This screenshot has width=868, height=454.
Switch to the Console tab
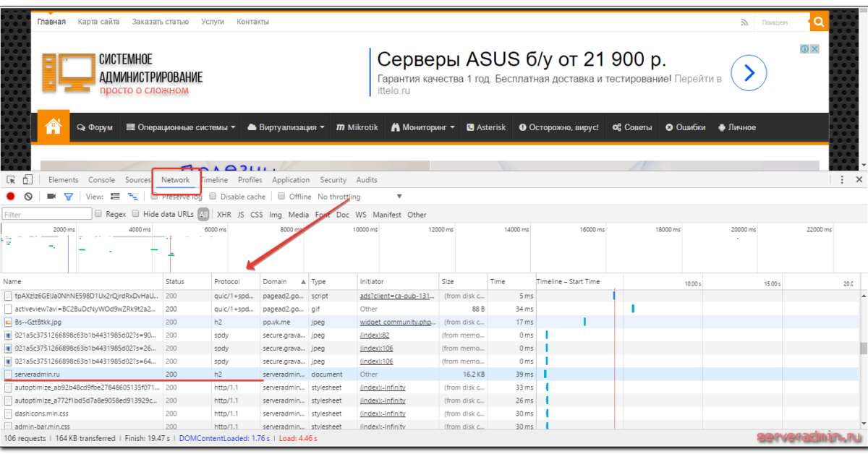(x=101, y=179)
